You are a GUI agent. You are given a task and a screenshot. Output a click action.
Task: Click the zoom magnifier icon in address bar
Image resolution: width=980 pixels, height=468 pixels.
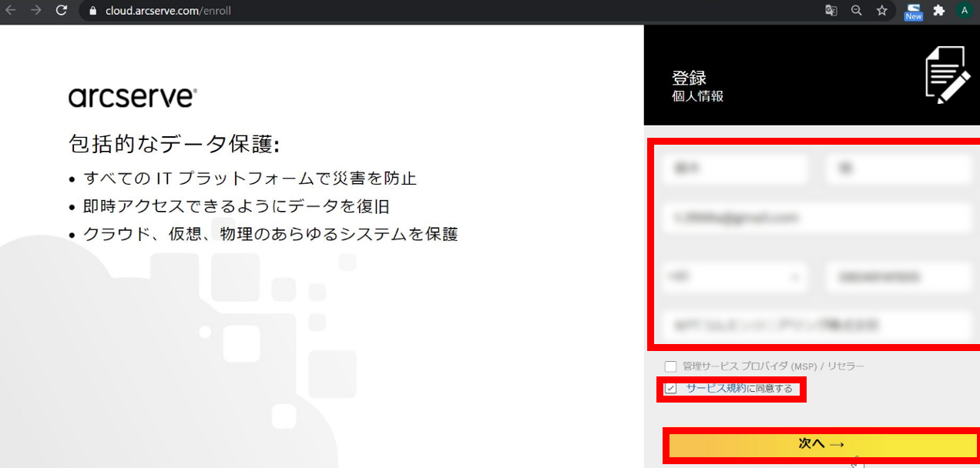point(856,11)
